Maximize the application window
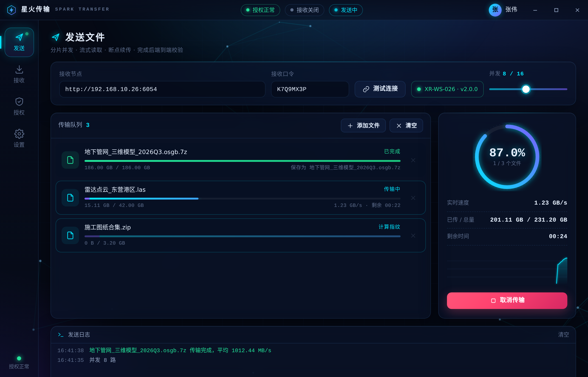Screen dimensions: 588x377 (556, 10)
